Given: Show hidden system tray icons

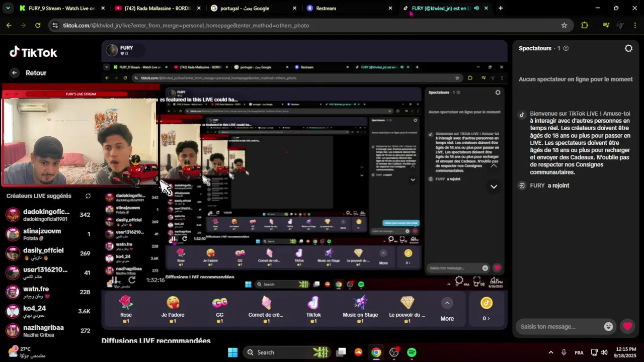Looking at the screenshot, I should [x=551, y=352].
